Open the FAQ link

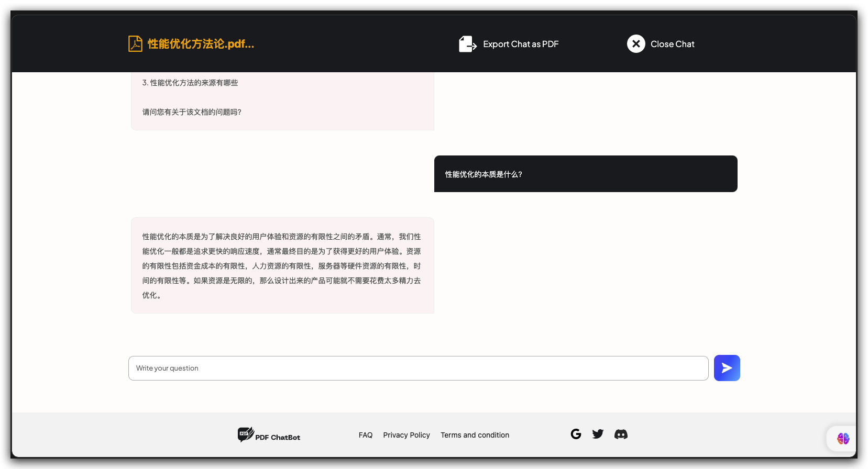366,435
